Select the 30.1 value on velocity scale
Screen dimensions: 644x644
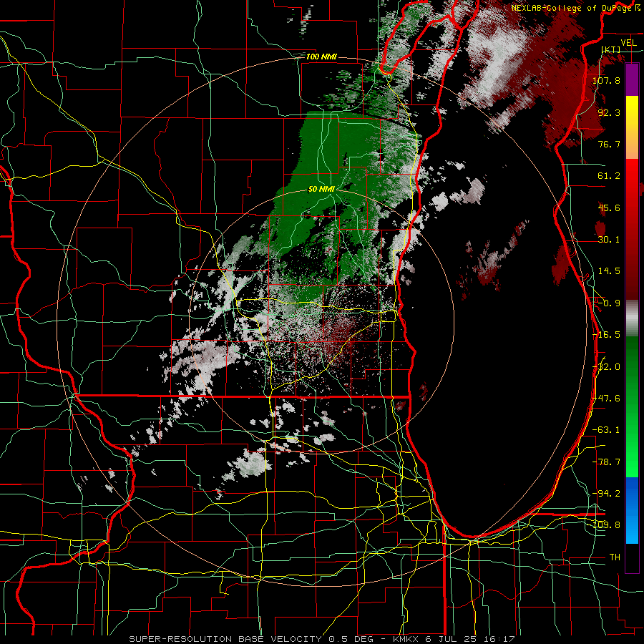coord(609,239)
